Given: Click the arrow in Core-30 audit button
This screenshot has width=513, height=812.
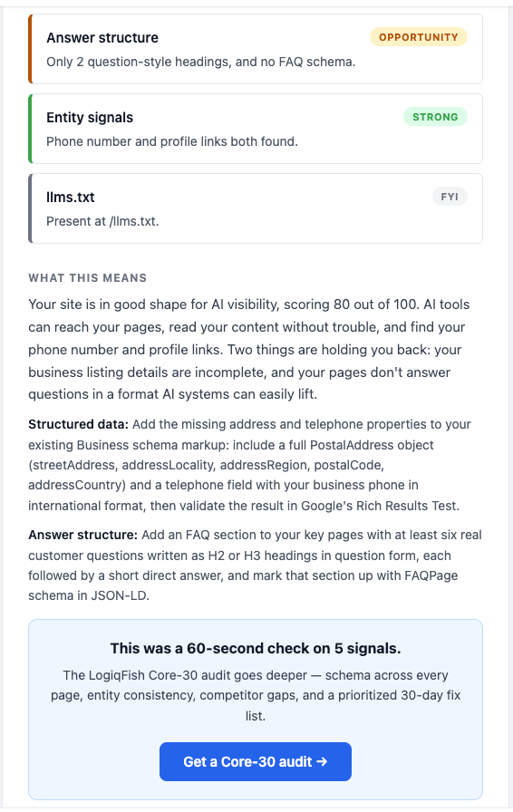Looking at the screenshot, I should [x=322, y=761].
